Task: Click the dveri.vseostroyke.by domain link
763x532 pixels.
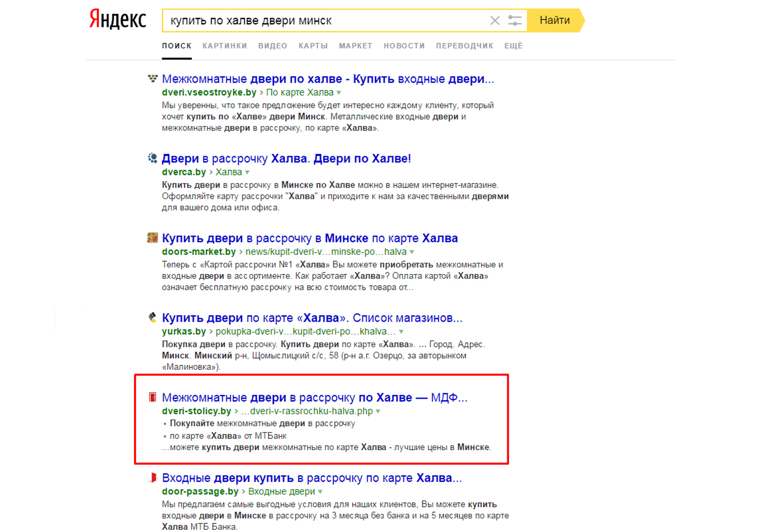Action: [209, 92]
